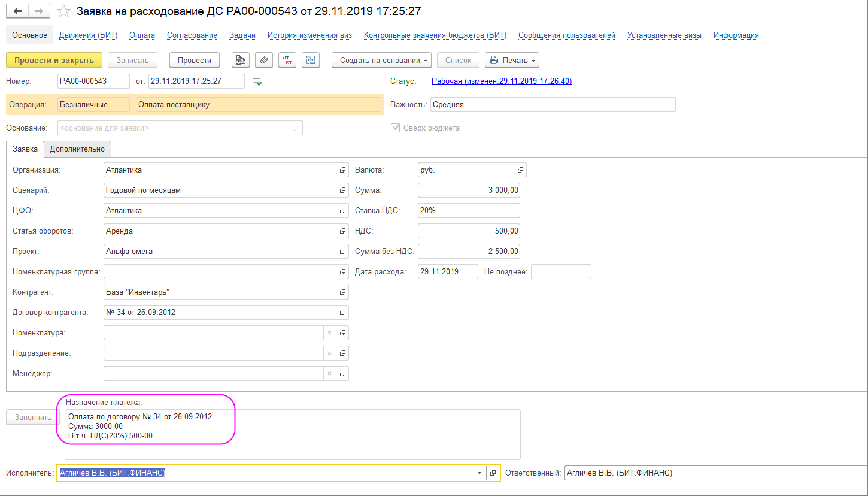Click the Список button
The height and width of the screenshot is (496, 868).
459,60
